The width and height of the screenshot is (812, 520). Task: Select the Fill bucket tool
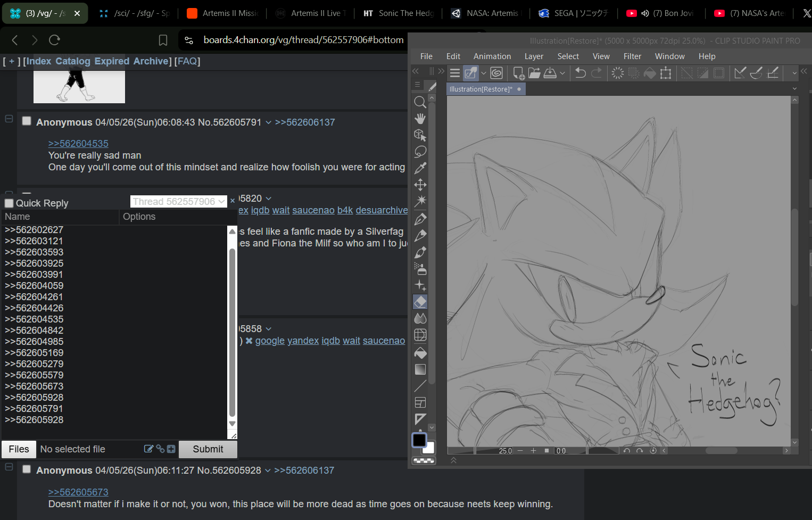coord(420,352)
